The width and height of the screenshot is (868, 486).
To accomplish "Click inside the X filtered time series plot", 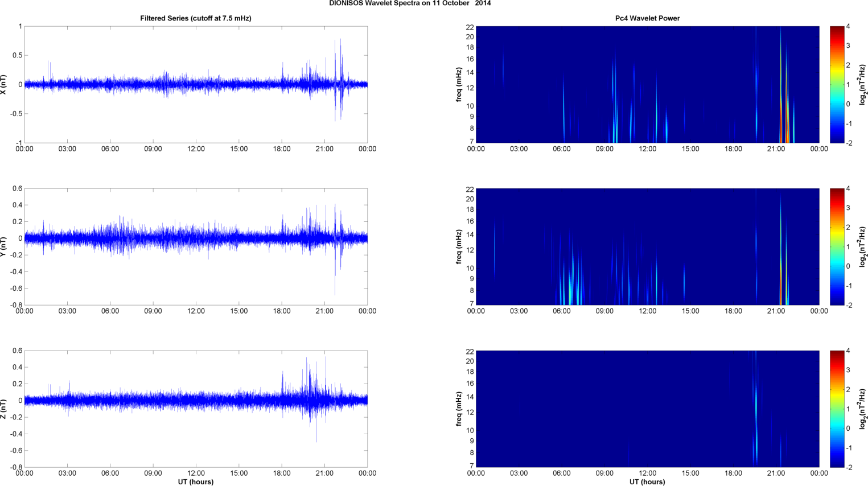I will (x=196, y=84).
